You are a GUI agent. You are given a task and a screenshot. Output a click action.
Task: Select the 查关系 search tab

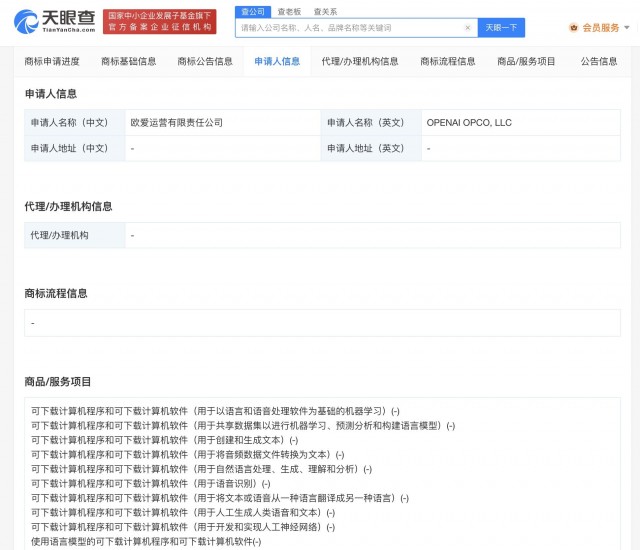pyautogui.click(x=325, y=12)
